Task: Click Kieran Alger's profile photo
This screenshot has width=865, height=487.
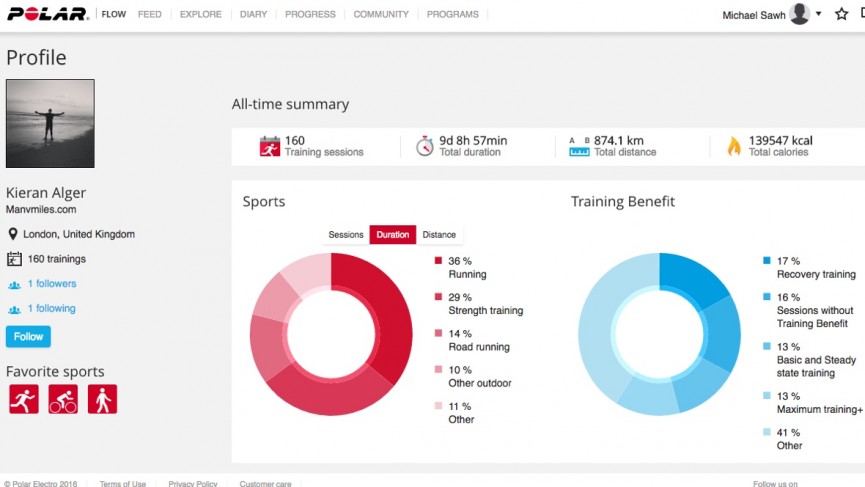Action: tap(50, 124)
